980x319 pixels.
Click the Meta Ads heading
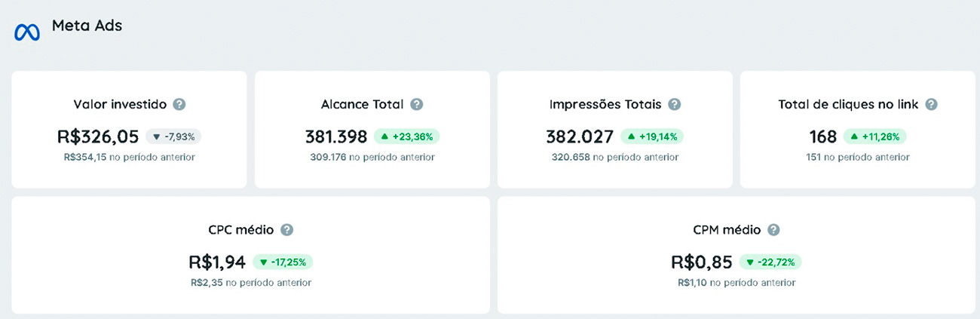click(87, 26)
